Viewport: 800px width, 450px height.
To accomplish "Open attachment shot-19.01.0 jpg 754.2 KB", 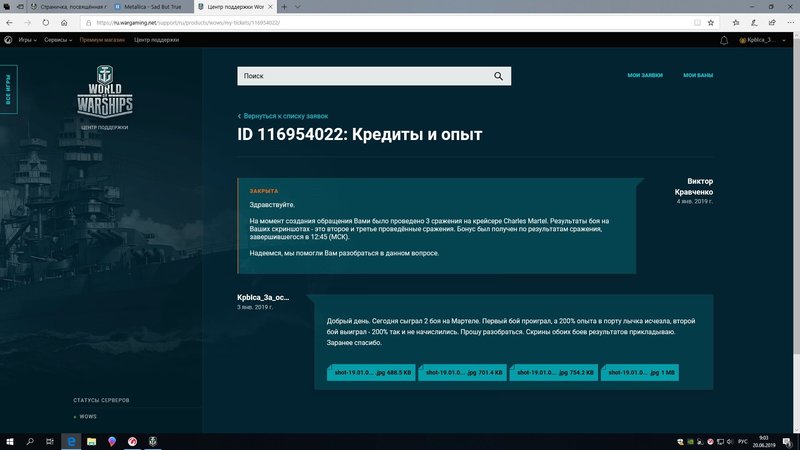I will pos(554,372).
